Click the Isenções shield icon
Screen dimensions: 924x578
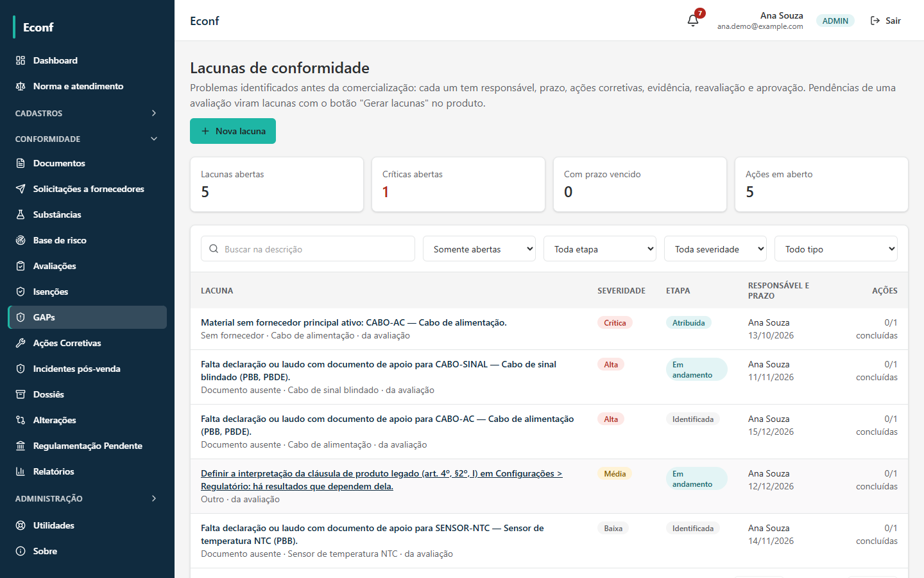[x=21, y=292]
